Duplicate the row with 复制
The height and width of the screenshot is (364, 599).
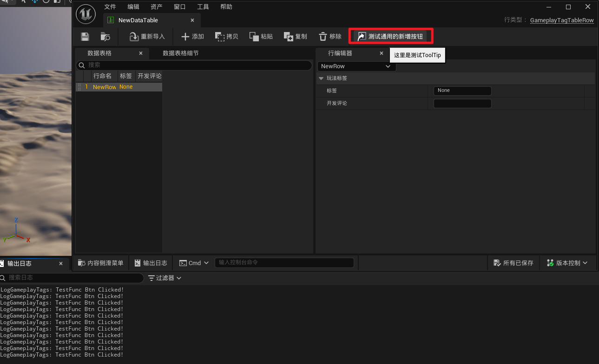click(295, 36)
